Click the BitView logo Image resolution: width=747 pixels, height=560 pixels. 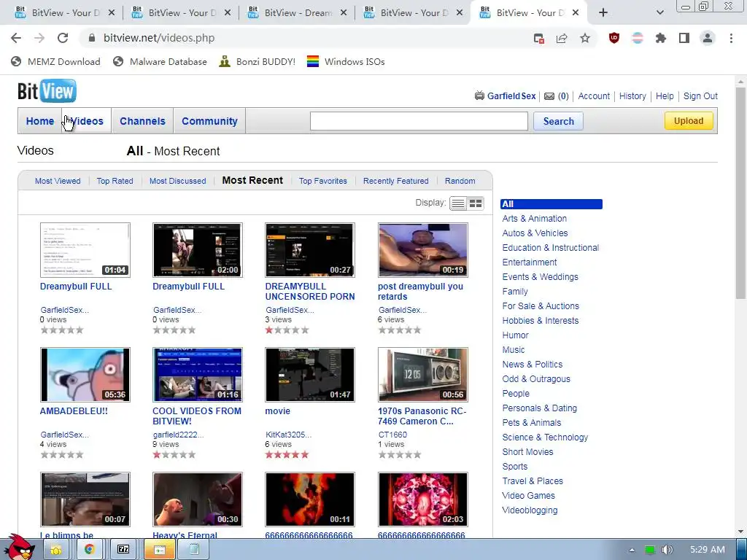(47, 91)
